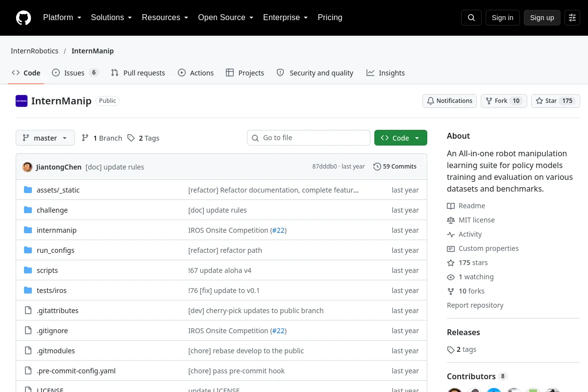The width and height of the screenshot is (588, 392).
Task: Open the challenge folder
Action: tap(52, 210)
